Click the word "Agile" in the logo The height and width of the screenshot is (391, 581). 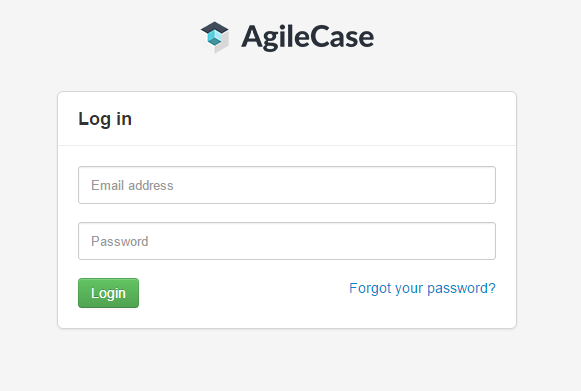tap(275, 37)
